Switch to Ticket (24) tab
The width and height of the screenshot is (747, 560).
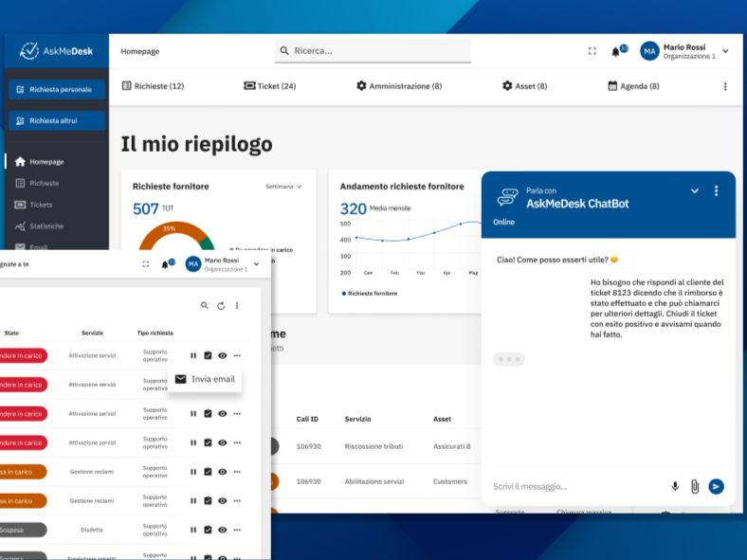(x=269, y=86)
